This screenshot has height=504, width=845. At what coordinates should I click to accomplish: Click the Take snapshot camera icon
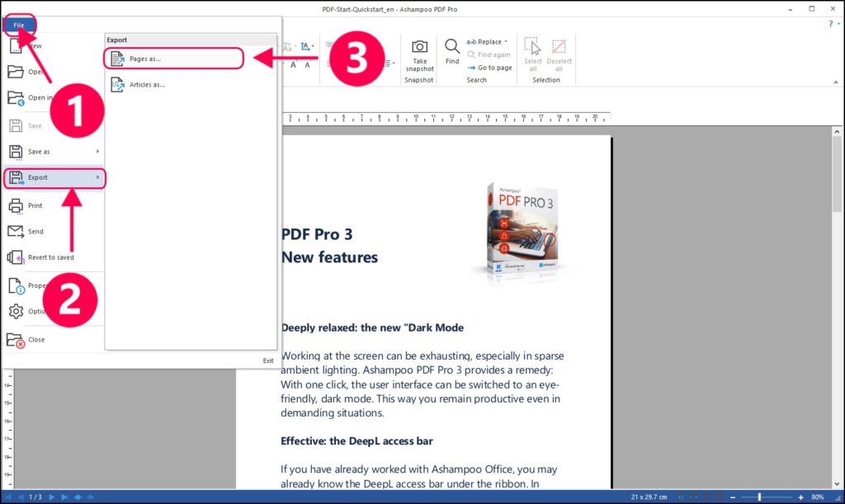point(419,47)
